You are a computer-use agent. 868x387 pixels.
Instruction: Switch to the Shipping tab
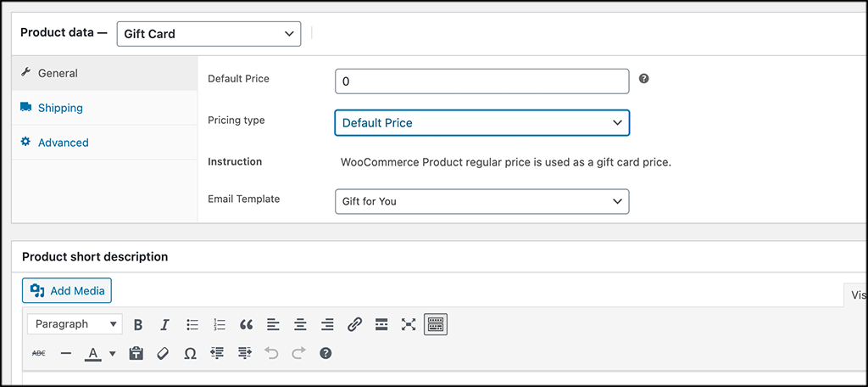pyautogui.click(x=60, y=108)
